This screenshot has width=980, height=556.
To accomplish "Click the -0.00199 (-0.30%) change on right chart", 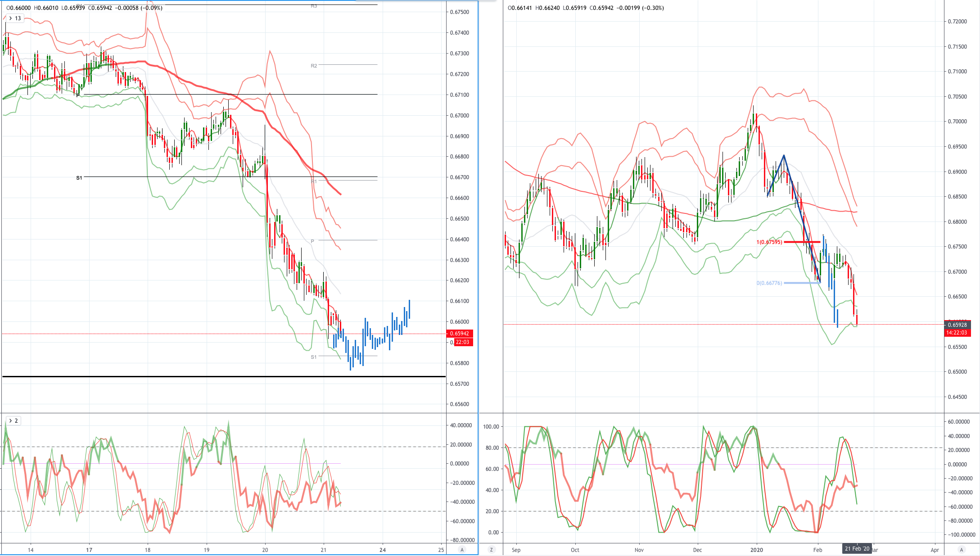I will pos(641,8).
